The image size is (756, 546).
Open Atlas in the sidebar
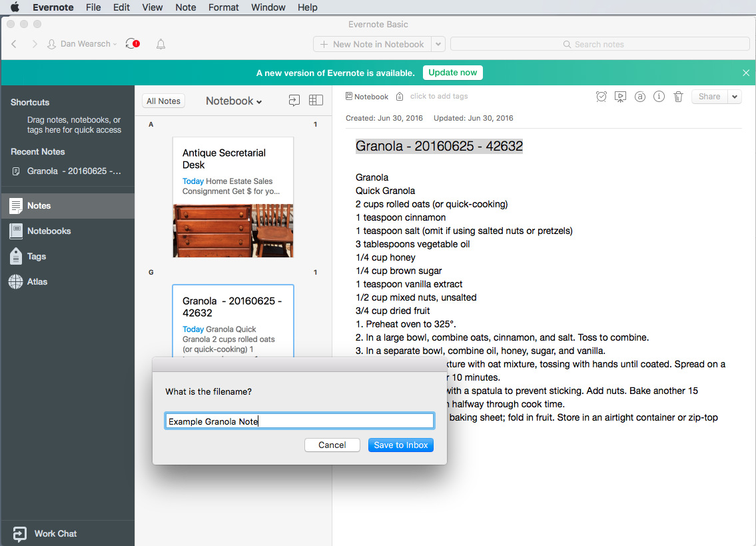[x=68, y=281]
